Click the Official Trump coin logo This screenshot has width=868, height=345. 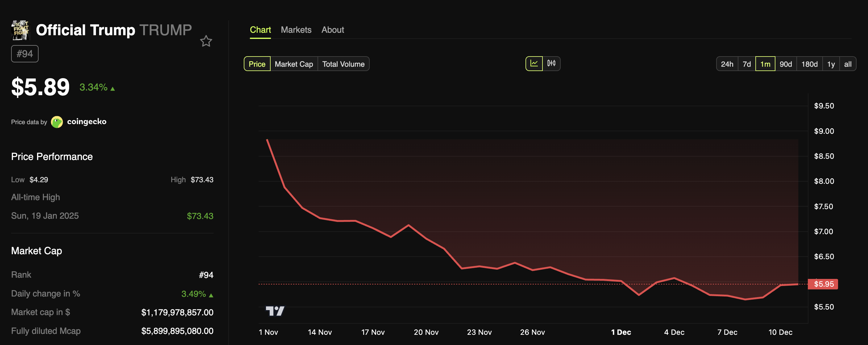20,30
